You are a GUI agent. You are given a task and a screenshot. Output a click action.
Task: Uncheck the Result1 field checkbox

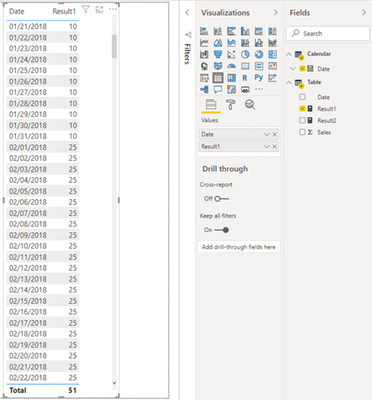[302, 109]
